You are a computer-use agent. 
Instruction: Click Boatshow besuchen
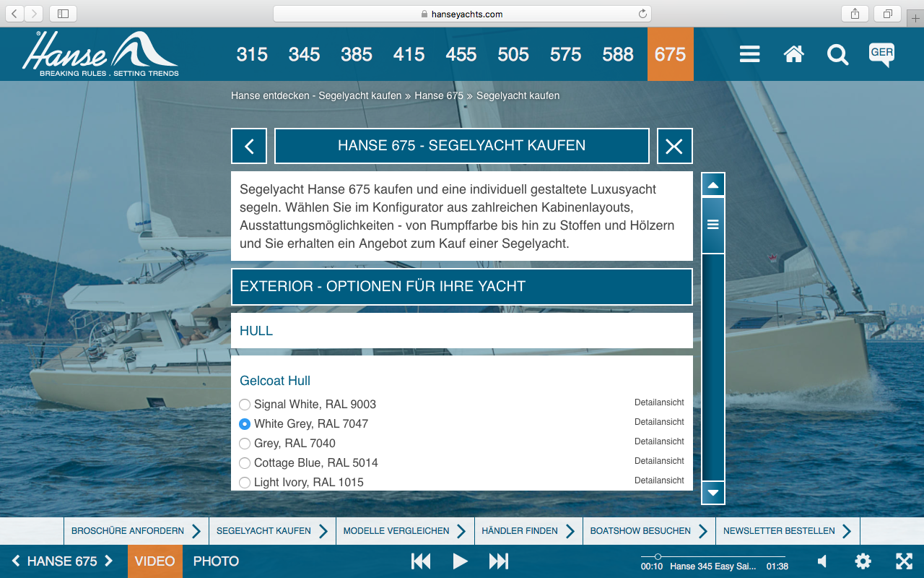click(x=649, y=531)
